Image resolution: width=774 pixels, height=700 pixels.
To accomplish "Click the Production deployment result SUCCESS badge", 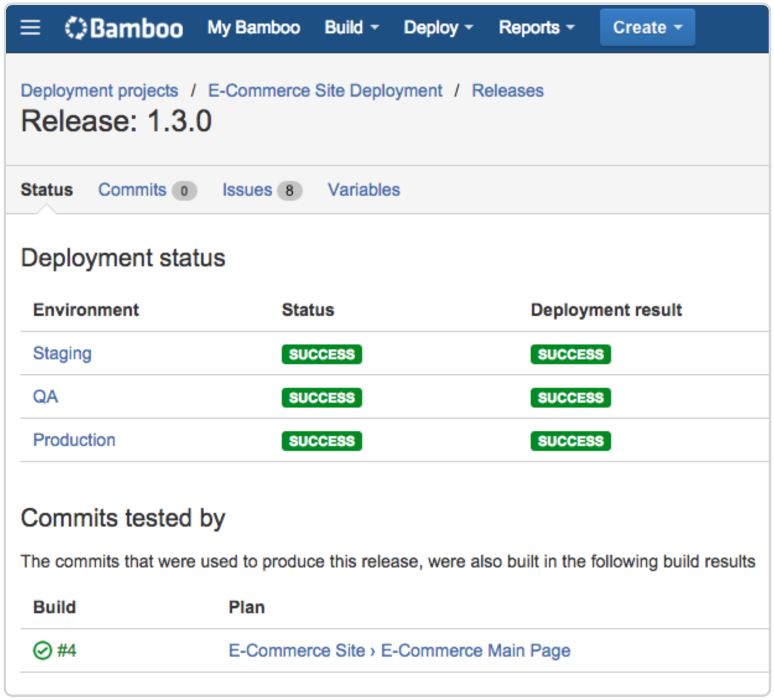I will pyautogui.click(x=570, y=441).
